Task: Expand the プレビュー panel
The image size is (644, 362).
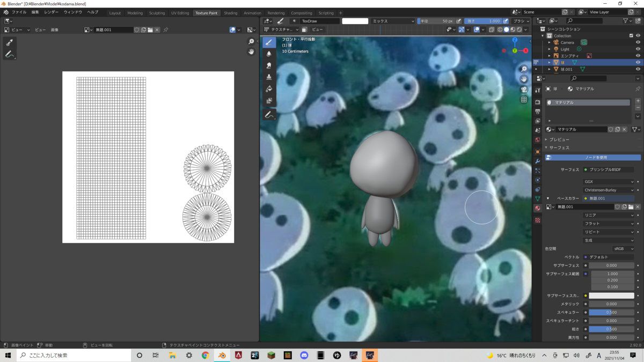Action: click(558, 139)
